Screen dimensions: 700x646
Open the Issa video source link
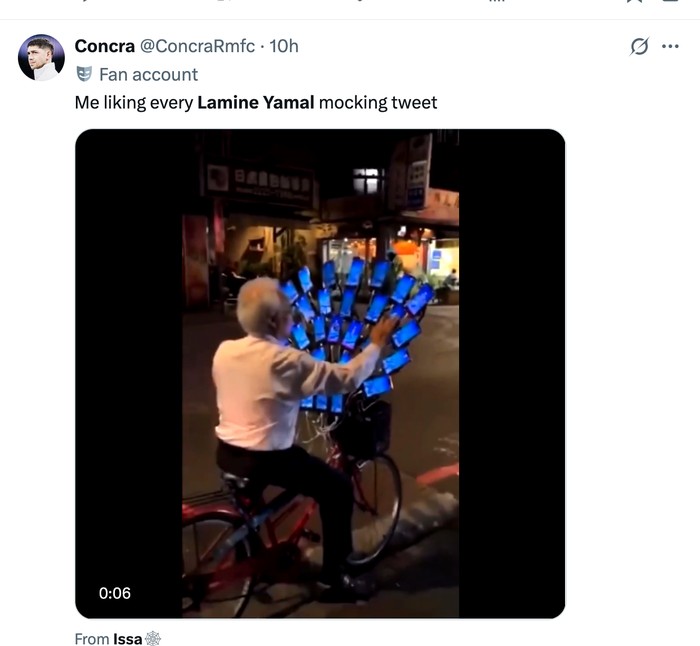(x=127, y=638)
